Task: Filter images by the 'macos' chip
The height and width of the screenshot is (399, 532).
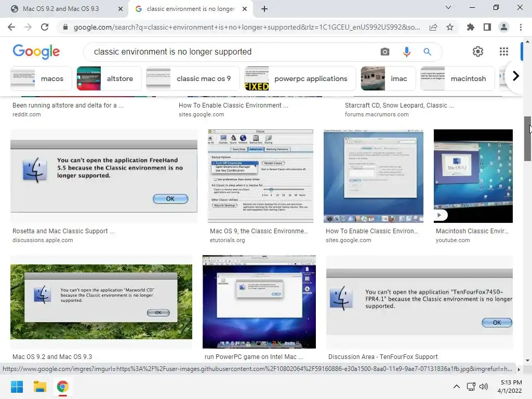Action: click(x=41, y=78)
